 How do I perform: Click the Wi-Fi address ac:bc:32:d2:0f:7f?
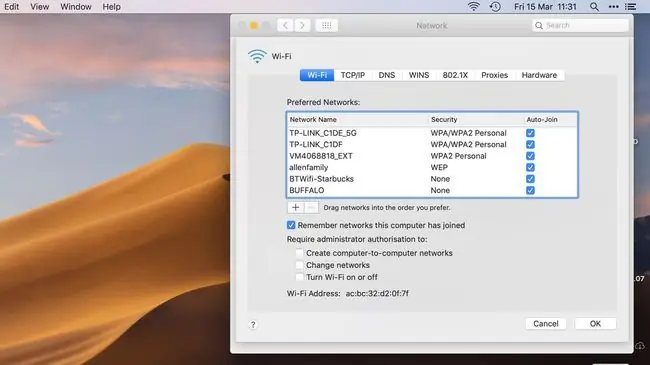(x=377, y=293)
